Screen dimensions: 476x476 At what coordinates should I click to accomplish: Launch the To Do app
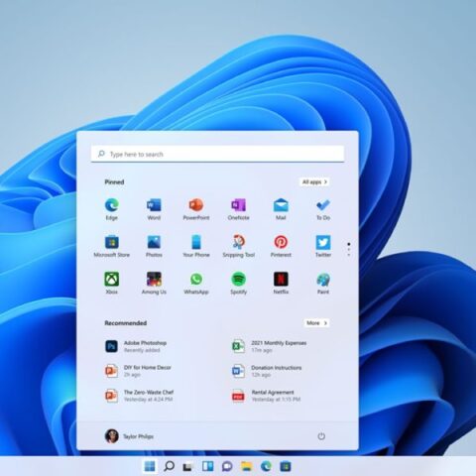[323, 209]
